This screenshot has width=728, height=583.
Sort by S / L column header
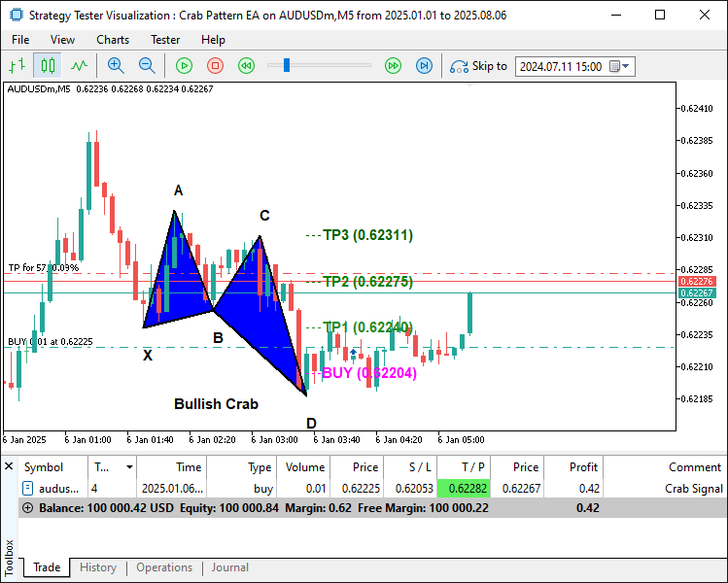[410, 467]
